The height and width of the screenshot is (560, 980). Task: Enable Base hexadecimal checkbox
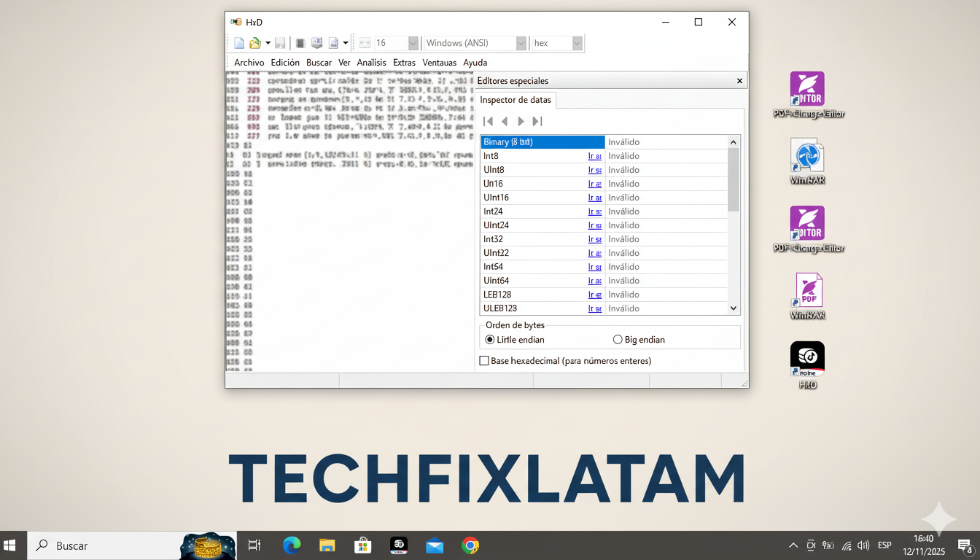click(x=484, y=361)
